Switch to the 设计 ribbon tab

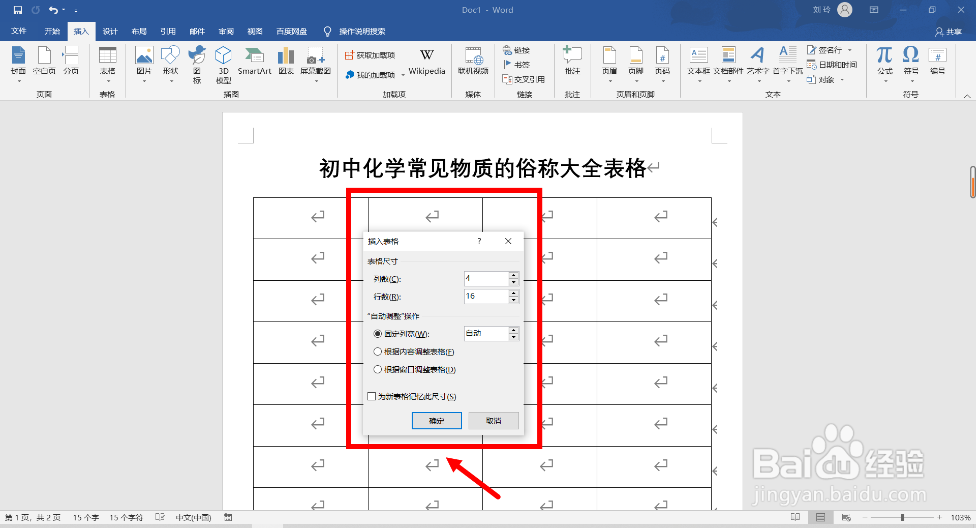(110, 31)
